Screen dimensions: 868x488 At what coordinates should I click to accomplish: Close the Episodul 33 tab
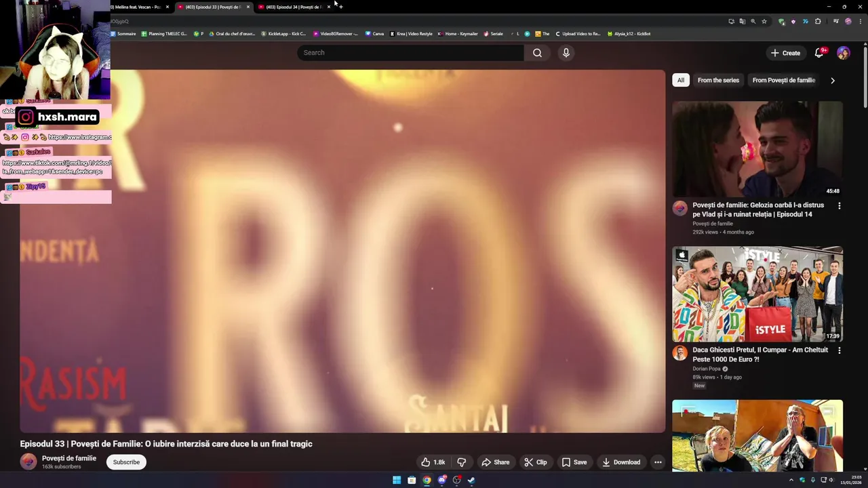248,7
